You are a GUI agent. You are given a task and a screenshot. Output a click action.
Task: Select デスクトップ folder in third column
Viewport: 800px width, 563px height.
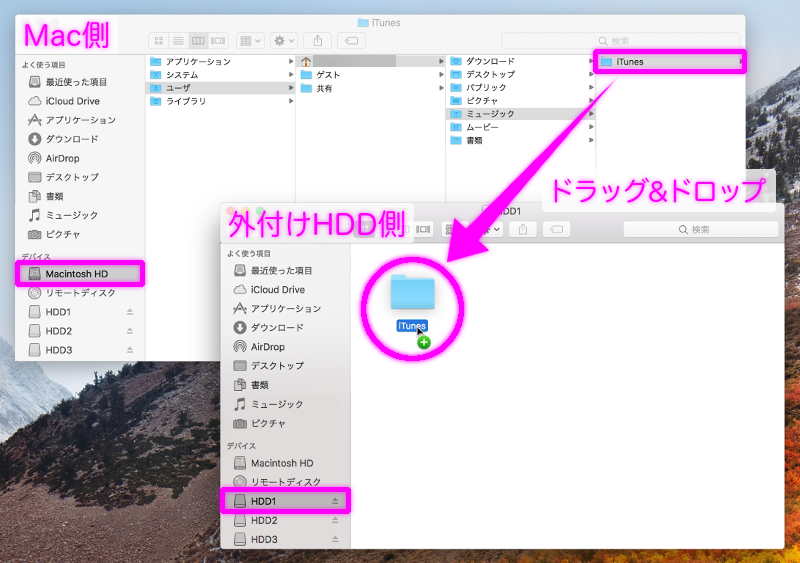(521, 75)
